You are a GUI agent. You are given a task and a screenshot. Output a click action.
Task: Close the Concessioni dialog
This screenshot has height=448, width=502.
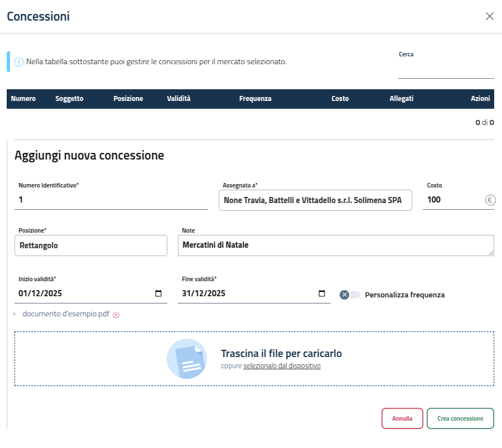point(490,16)
